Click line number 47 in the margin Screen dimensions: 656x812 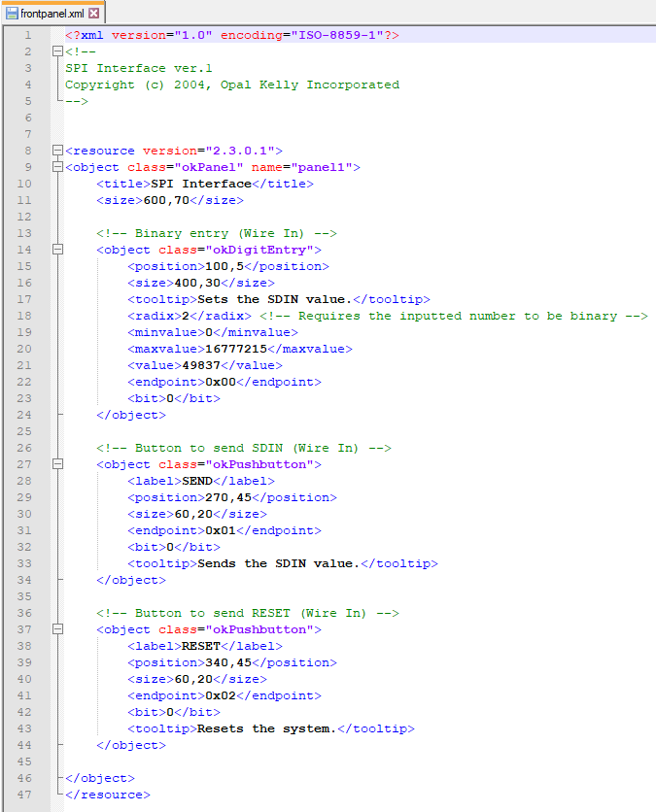(x=24, y=795)
